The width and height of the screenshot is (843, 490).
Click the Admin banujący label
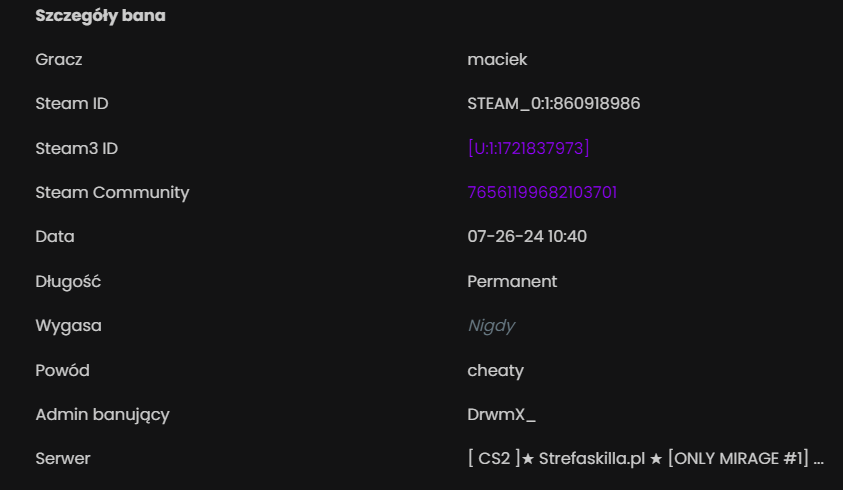point(102,414)
